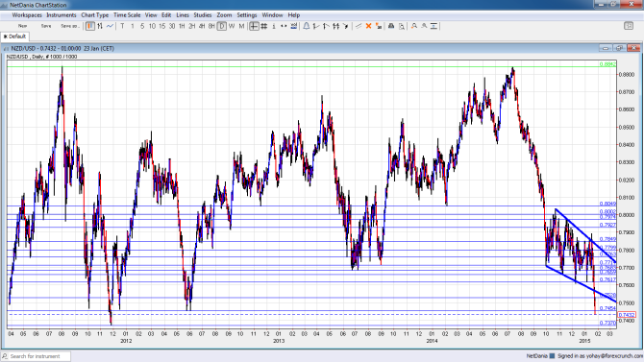Click the volume study toolbar icon
The image size is (644, 362).
(294, 26)
